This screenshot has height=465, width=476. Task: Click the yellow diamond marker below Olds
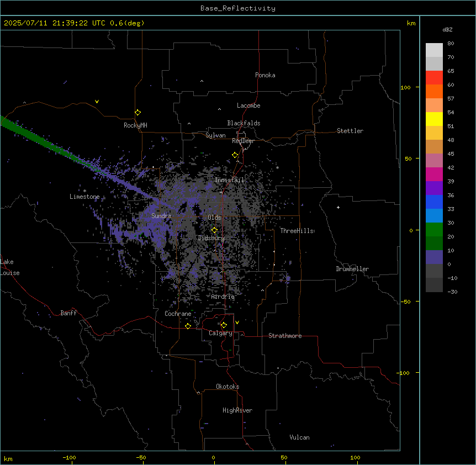[x=214, y=230]
